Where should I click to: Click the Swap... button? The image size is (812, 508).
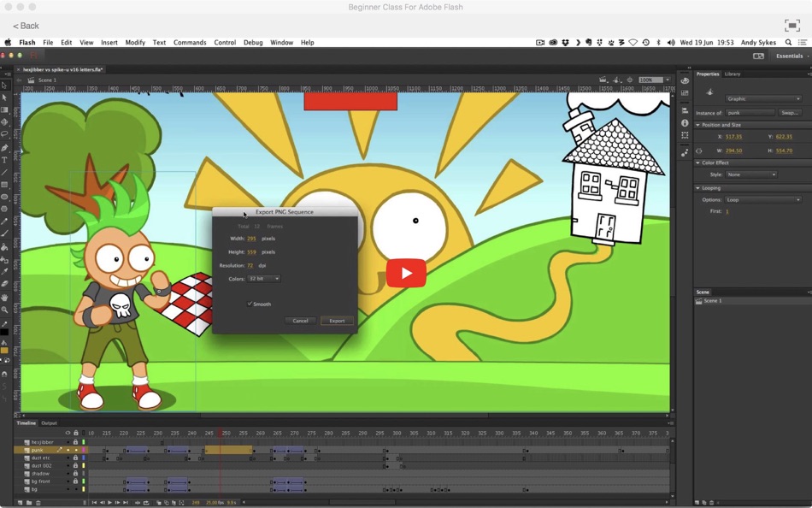point(789,113)
